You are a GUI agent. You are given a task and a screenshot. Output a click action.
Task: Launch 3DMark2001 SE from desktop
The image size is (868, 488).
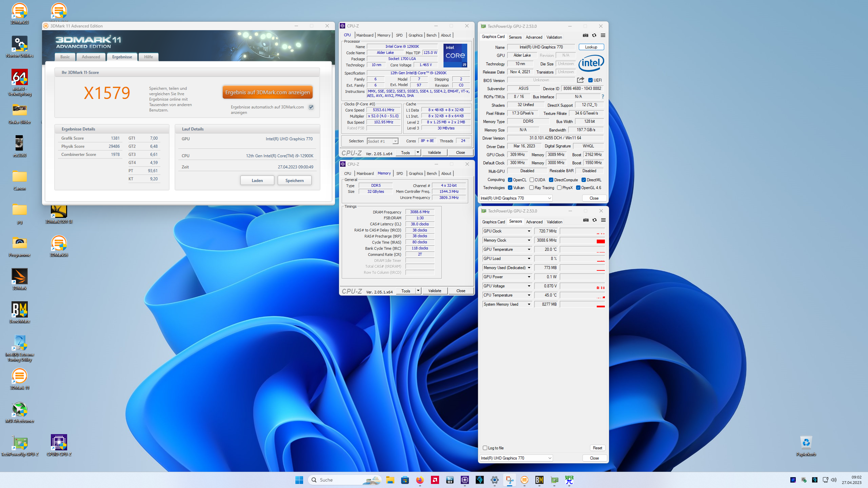pyautogui.click(x=59, y=214)
